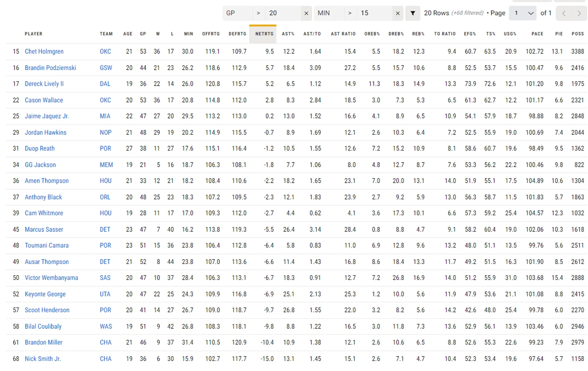This screenshot has height=371, width=588.
Task: Open Bilal Coulibaly player link
Action: (43, 326)
